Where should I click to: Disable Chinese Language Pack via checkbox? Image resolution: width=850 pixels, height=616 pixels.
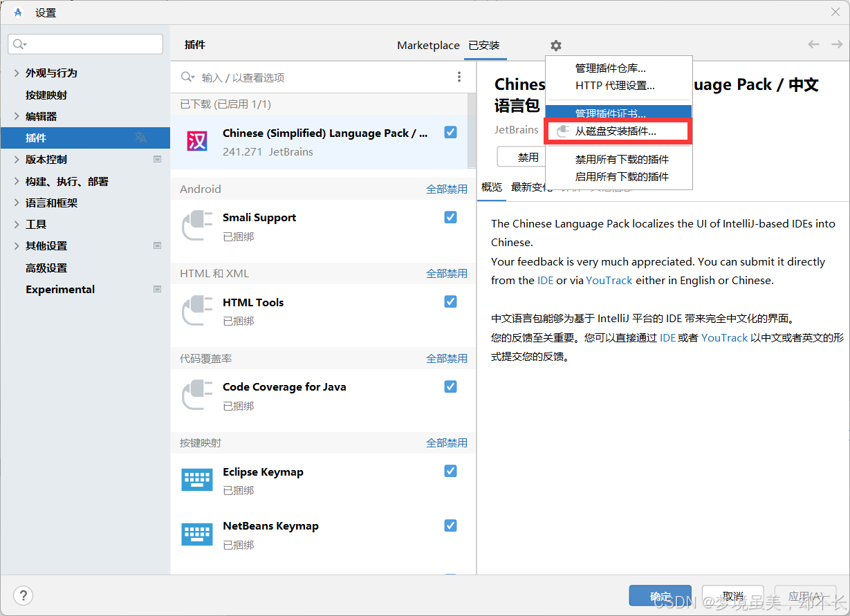tap(450, 132)
